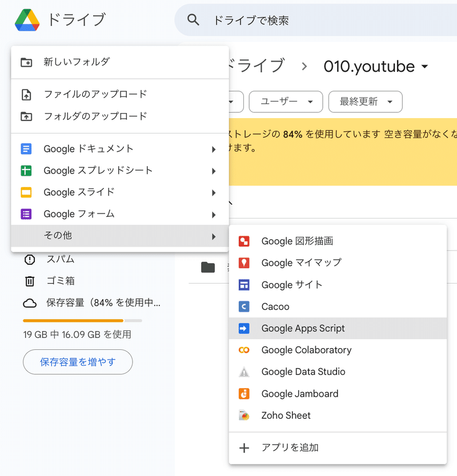457x476 pixels.
Task: Click the folder upload icon
Action: click(26, 116)
